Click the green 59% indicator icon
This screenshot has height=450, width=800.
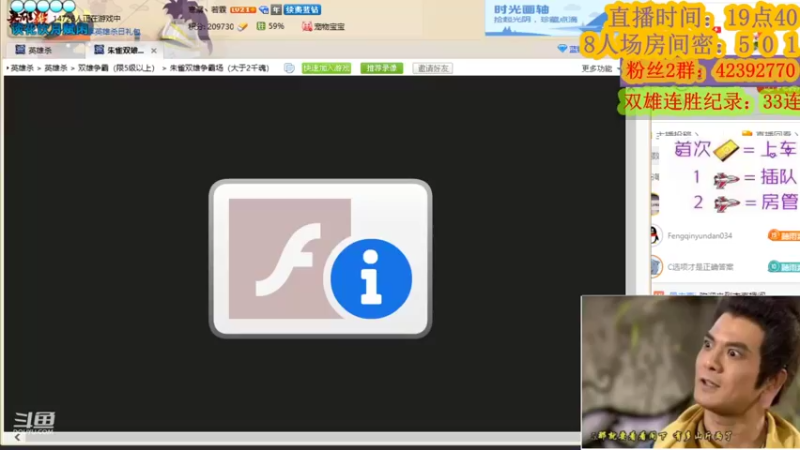pyautogui.click(x=261, y=26)
